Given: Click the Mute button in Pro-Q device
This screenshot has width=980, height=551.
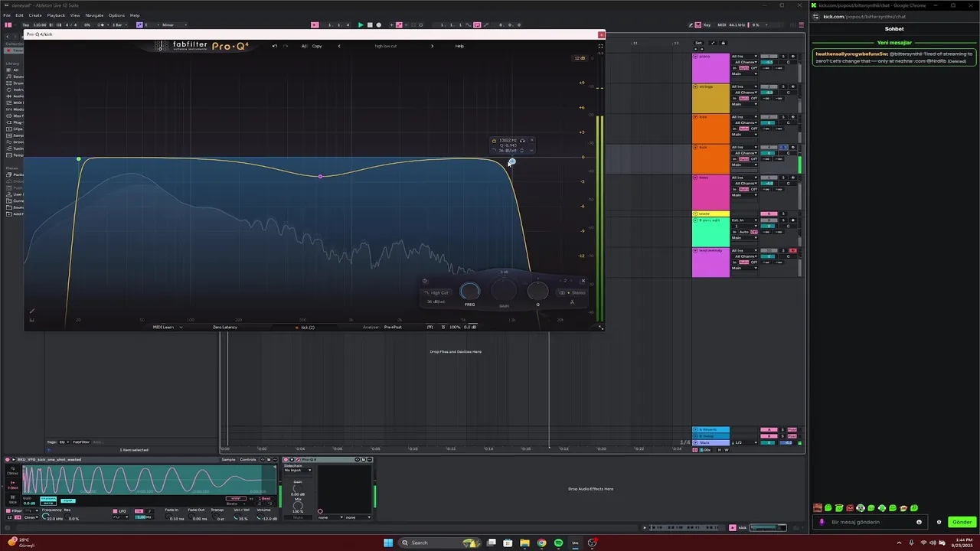Looking at the screenshot, I should click(x=298, y=517).
